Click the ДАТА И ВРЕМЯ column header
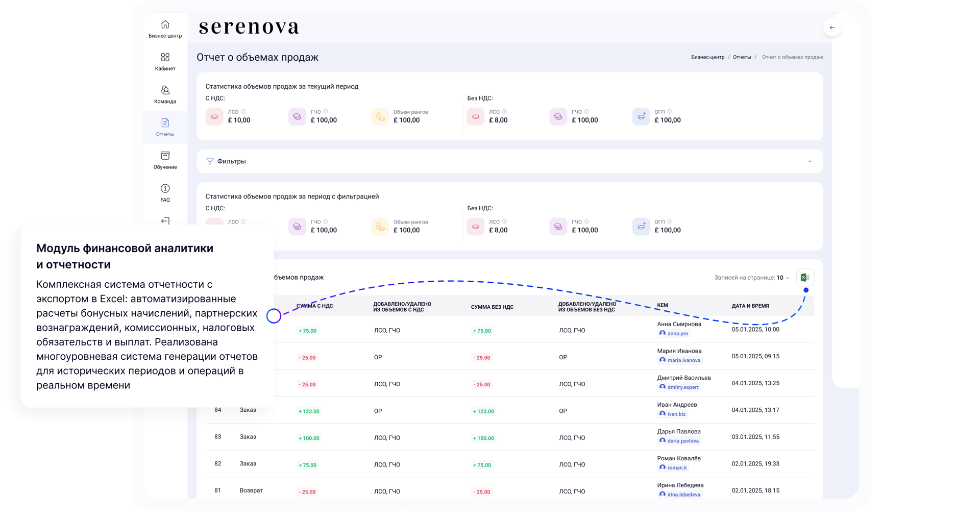 coord(750,306)
